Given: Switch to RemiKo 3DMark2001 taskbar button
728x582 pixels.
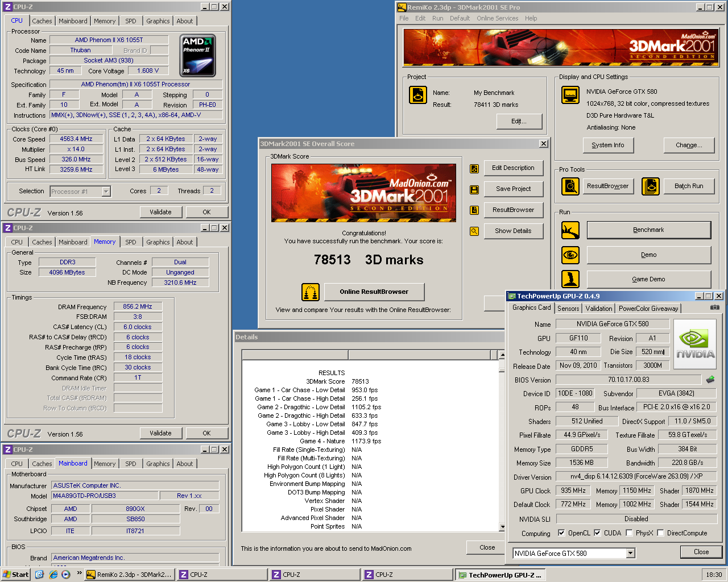Looking at the screenshot, I should click(x=129, y=575).
